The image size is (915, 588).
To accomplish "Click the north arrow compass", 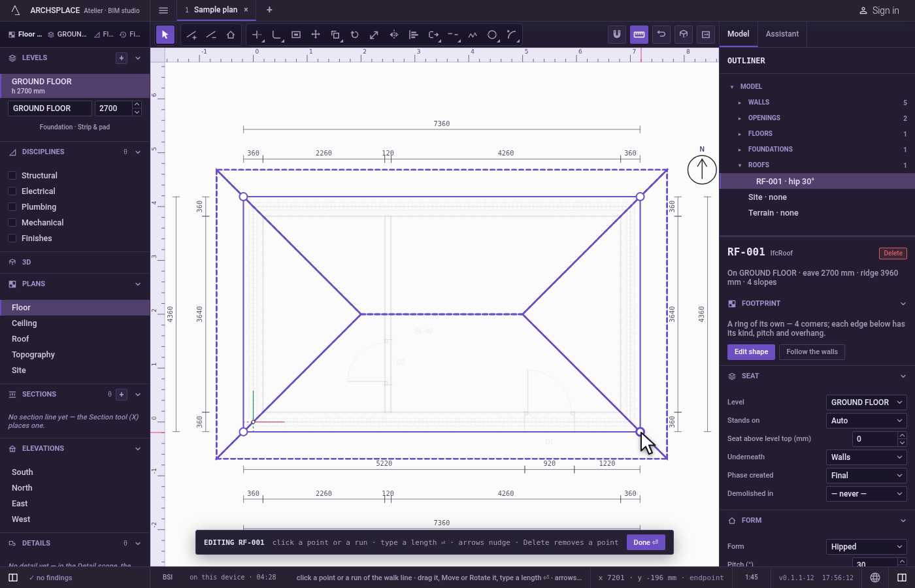I will (x=702, y=169).
